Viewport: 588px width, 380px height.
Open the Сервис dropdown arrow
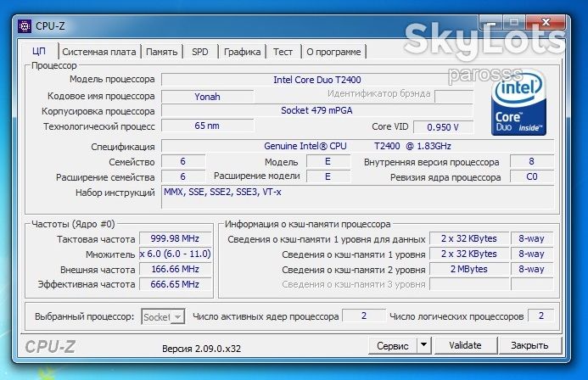[x=423, y=344]
